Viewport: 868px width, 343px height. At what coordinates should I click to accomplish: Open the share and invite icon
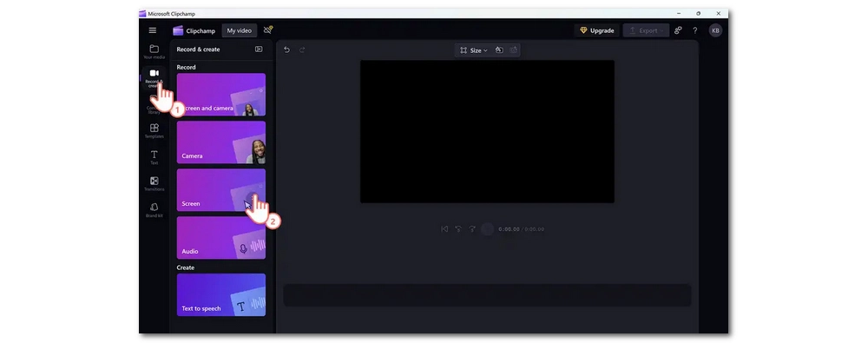[678, 30]
